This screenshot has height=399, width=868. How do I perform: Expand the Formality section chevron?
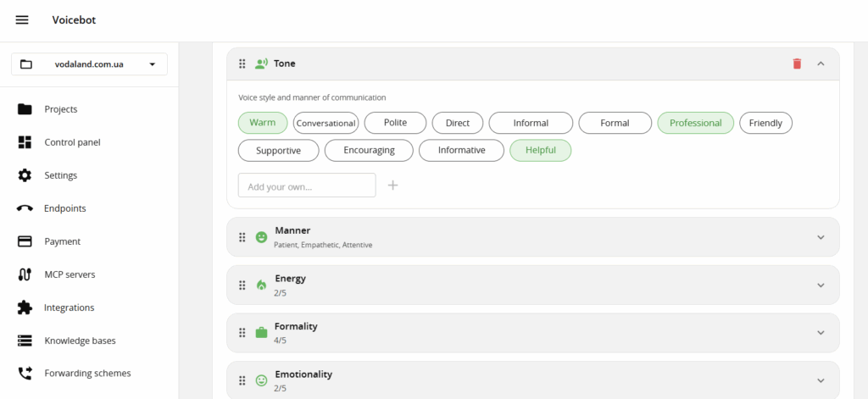(x=821, y=333)
